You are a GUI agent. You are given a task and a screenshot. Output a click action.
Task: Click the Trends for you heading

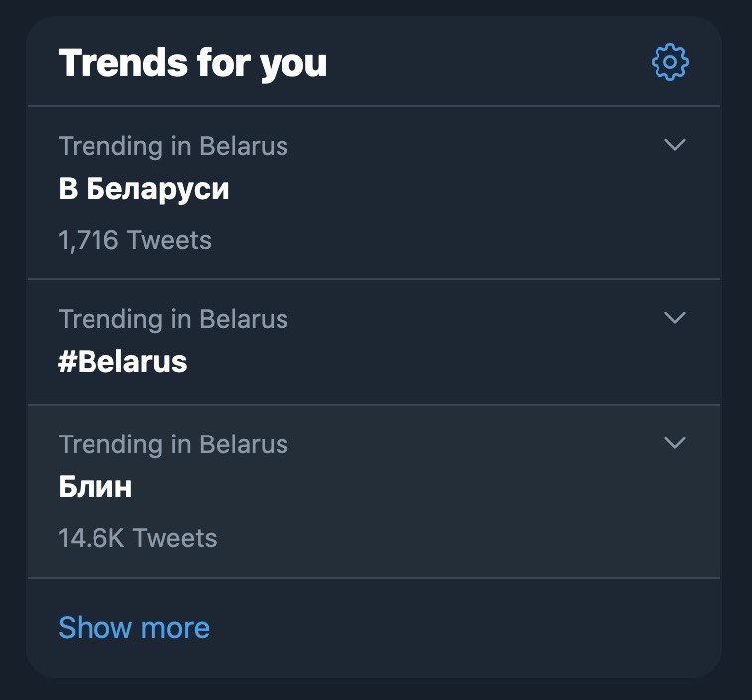pos(193,63)
